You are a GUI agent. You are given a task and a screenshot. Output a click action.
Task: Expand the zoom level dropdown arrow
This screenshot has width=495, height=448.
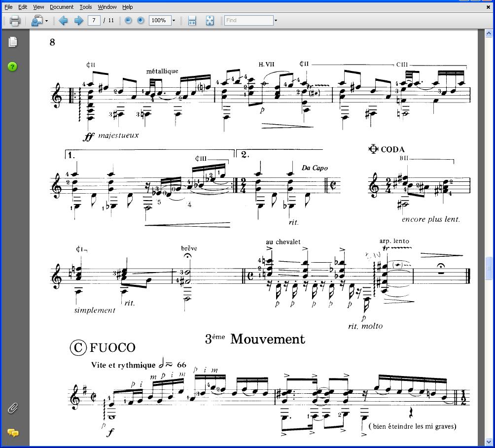pyautogui.click(x=174, y=21)
